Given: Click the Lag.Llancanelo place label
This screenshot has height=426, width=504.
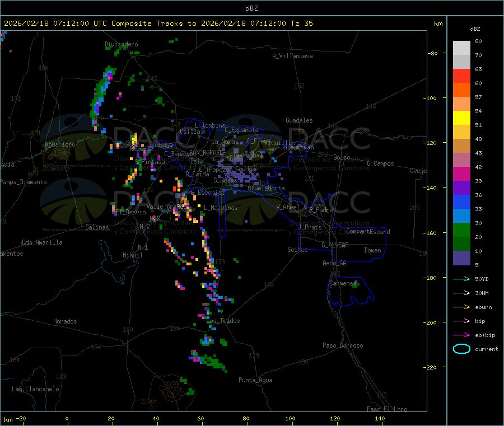Looking at the screenshot, I should pos(36,389).
